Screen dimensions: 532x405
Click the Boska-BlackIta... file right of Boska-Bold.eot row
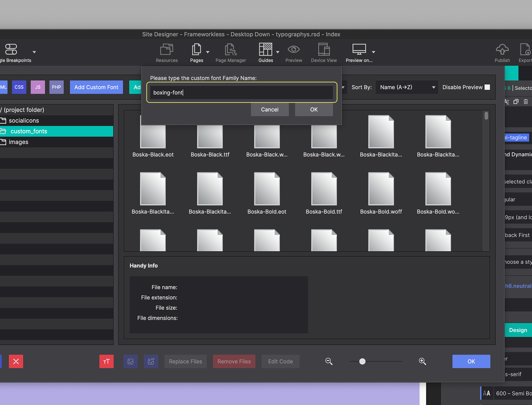click(x=210, y=189)
